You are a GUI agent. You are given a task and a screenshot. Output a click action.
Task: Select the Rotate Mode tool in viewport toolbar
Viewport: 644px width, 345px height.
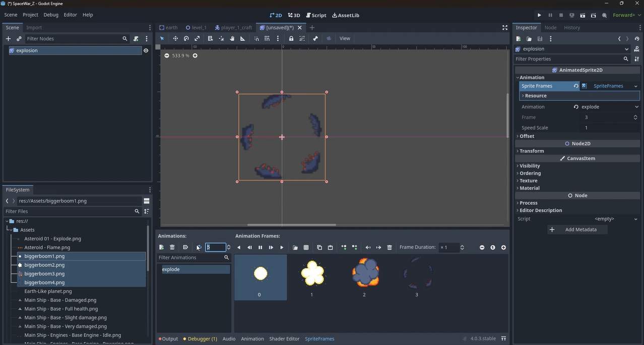[186, 38]
